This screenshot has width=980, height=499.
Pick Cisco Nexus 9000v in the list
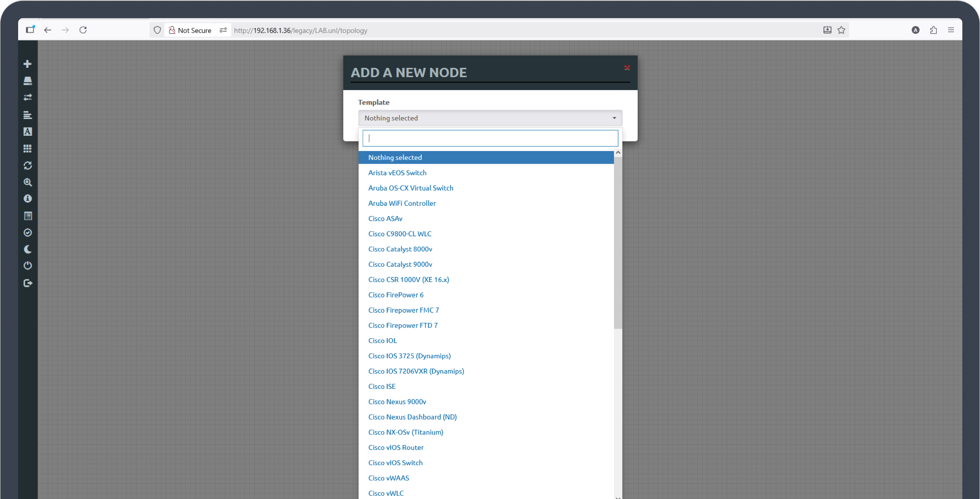(397, 402)
